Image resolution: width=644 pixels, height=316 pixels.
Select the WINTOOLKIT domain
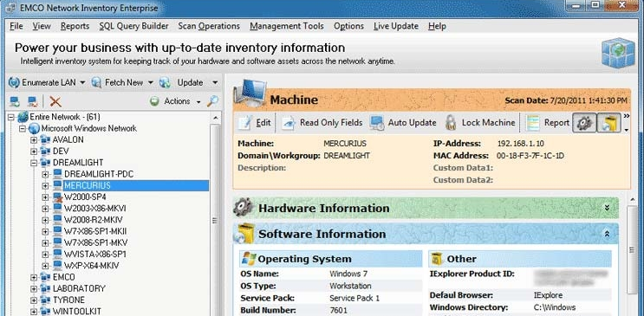[77, 311]
